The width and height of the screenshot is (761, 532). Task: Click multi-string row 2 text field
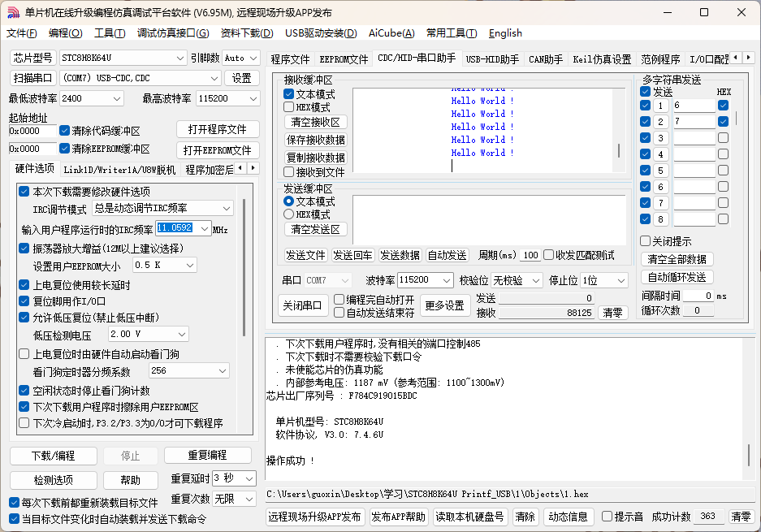click(694, 121)
